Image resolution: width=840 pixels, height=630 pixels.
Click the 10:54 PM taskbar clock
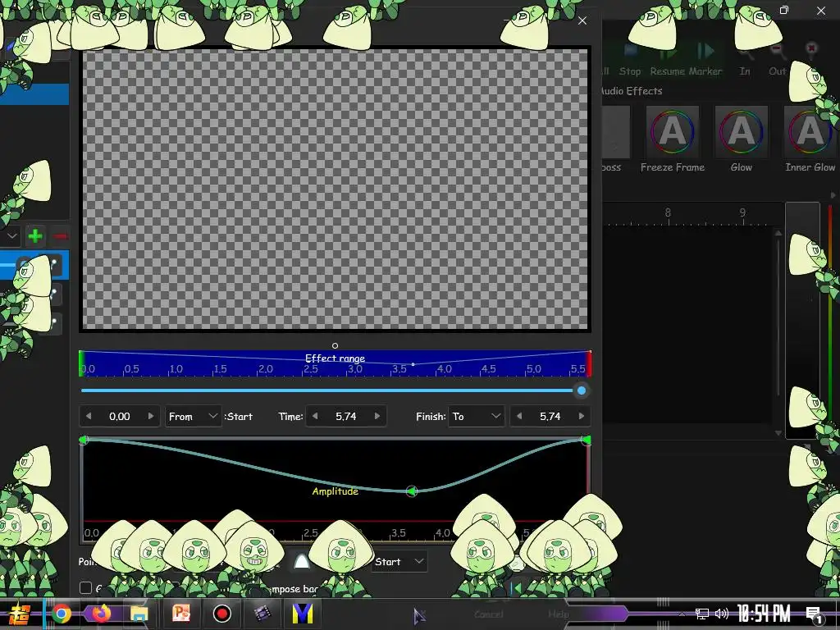click(x=764, y=614)
